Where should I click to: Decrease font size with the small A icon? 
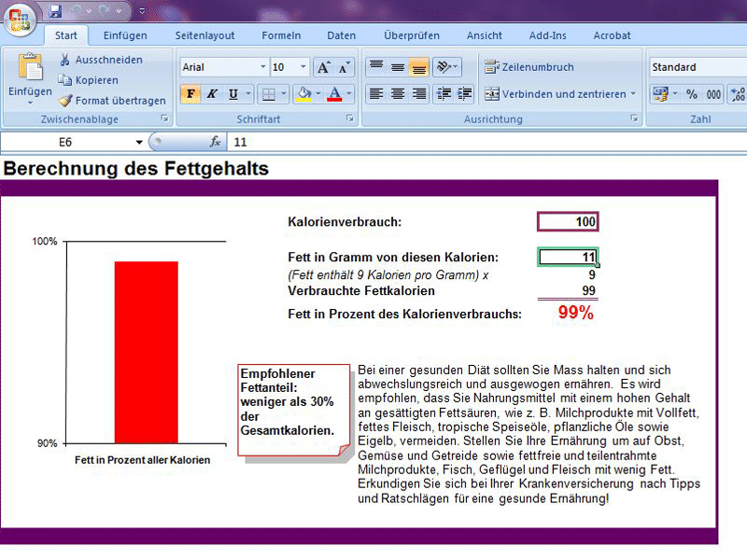coord(344,67)
